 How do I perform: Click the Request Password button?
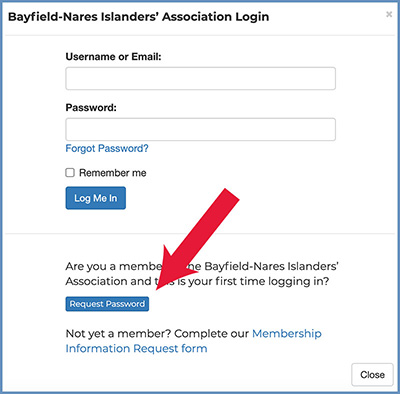pos(107,304)
